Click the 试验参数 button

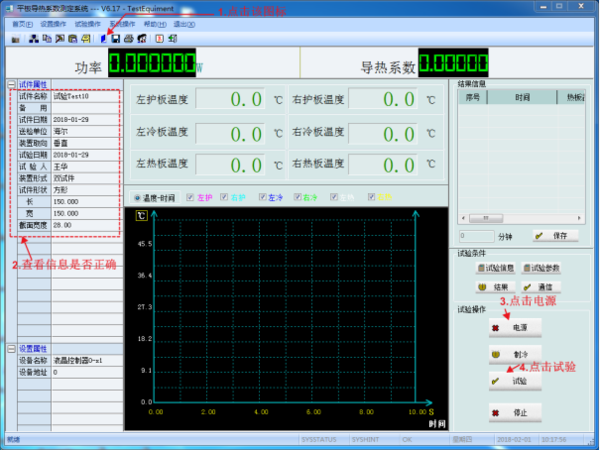click(x=541, y=268)
